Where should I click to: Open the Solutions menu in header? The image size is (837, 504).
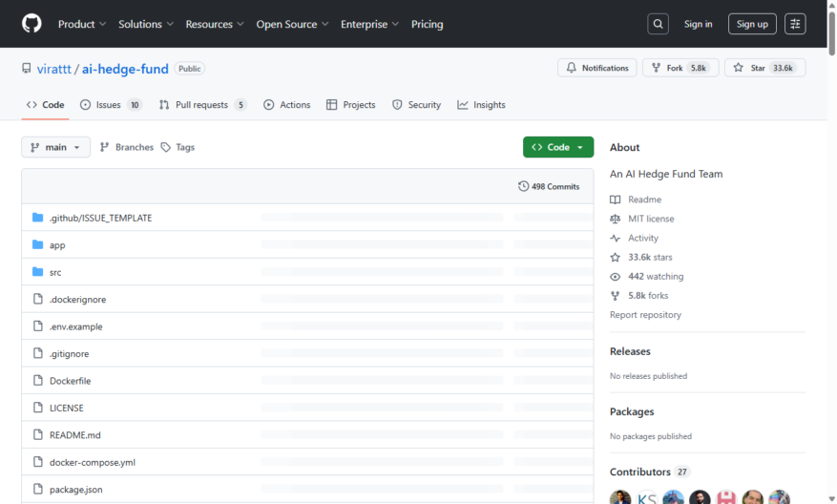(146, 24)
